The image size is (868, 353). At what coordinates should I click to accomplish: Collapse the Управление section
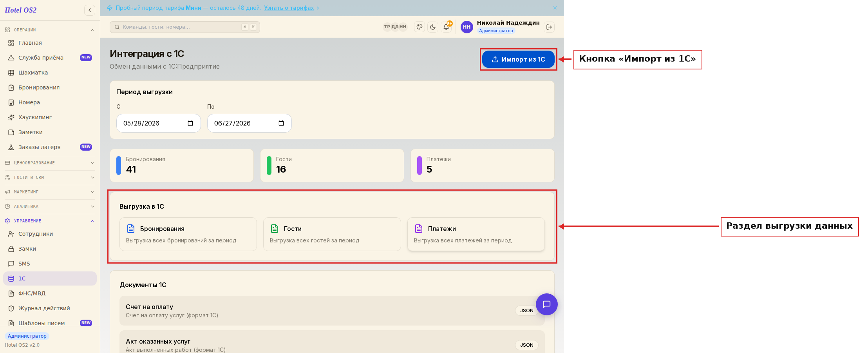pyautogui.click(x=50, y=221)
